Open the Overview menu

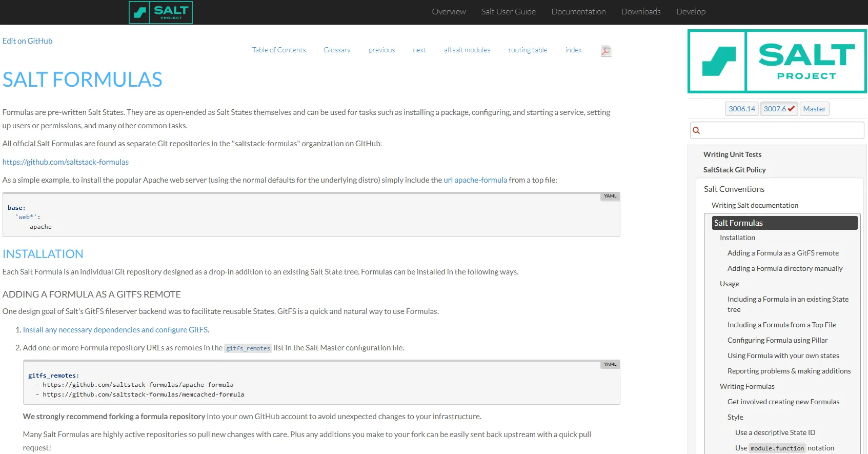[449, 12]
